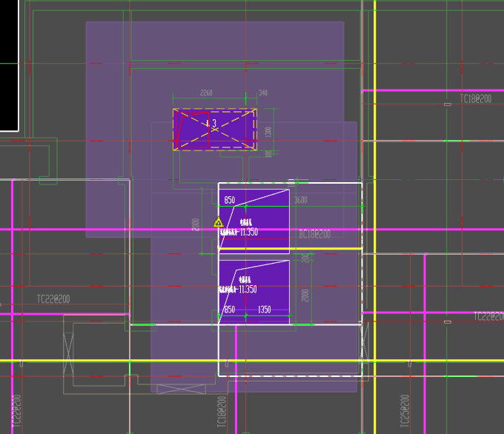Select the BC18@200 rebar label

(315, 234)
